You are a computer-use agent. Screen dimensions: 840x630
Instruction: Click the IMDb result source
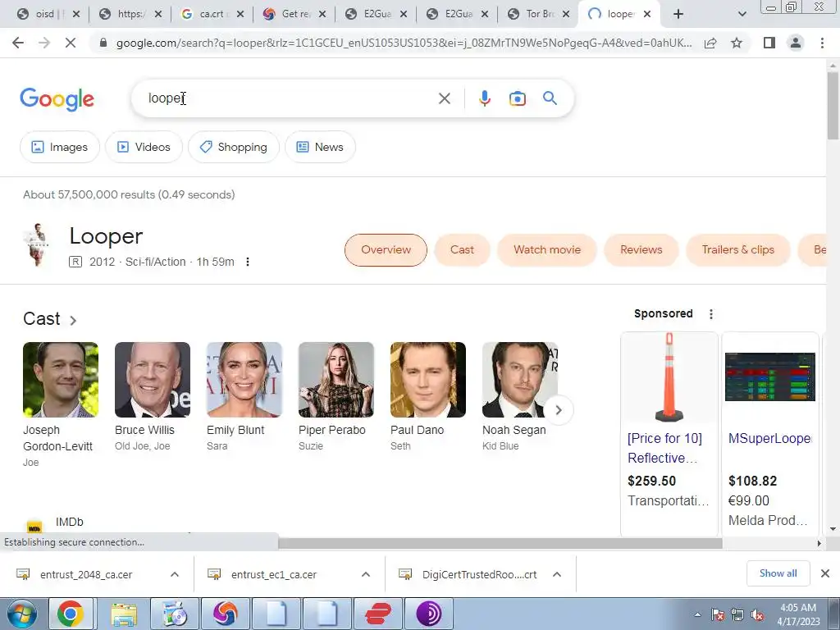70,522
